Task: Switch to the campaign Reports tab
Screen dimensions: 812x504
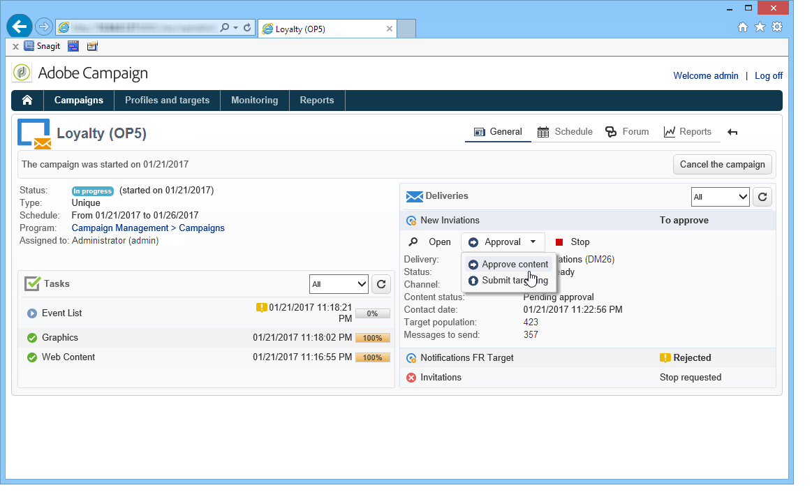Action: [688, 131]
